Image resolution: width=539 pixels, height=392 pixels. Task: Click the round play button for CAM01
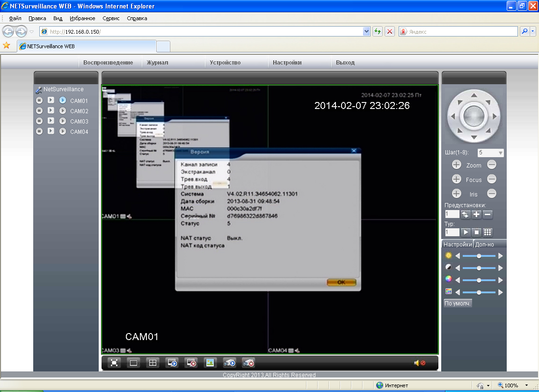click(63, 100)
